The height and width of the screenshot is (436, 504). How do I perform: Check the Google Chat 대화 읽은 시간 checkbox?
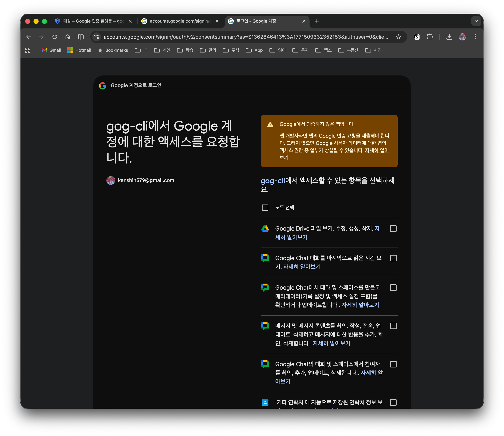pyautogui.click(x=393, y=258)
